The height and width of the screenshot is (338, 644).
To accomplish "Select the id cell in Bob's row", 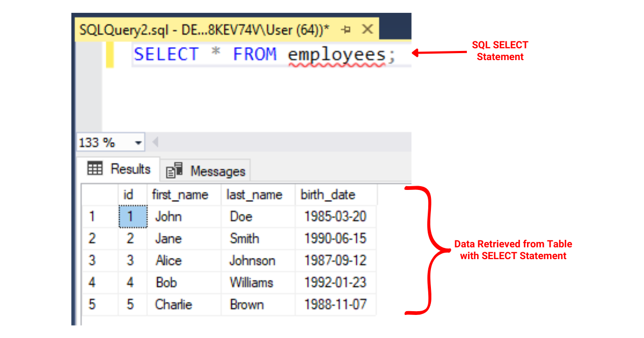I will (x=133, y=283).
